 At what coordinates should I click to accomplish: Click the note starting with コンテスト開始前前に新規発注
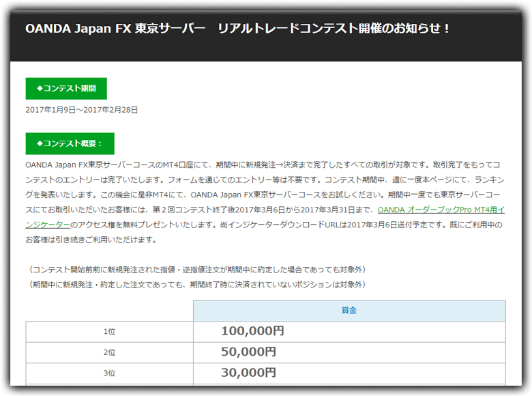click(x=199, y=270)
